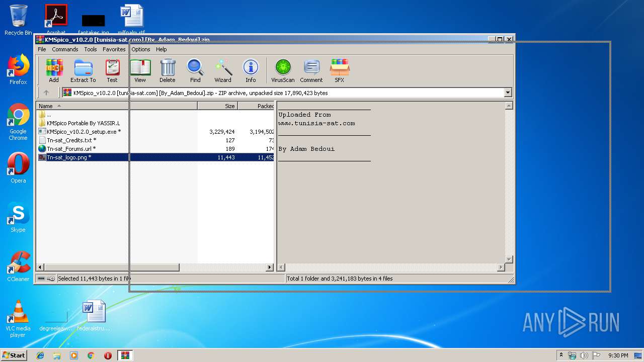Image resolution: width=644 pixels, height=362 pixels.
Task: Open Google Chrome desktop shortcut
Action: [18, 122]
